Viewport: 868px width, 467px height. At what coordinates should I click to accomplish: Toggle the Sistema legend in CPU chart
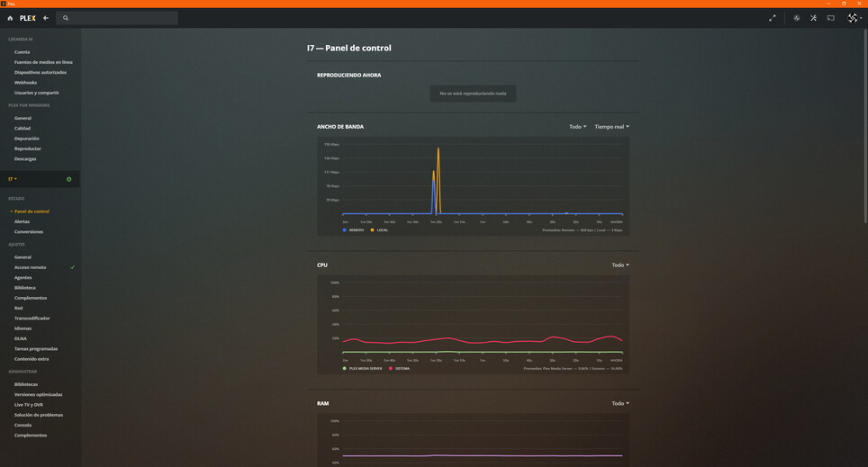tap(400, 369)
